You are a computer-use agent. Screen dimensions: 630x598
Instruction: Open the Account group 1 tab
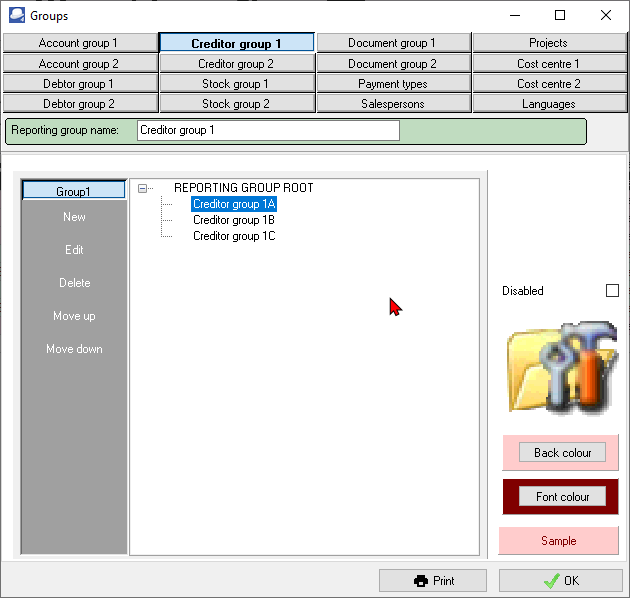[x=80, y=43]
